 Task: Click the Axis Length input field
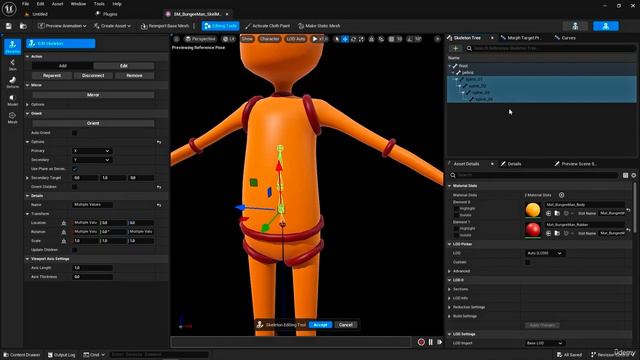(92, 268)
